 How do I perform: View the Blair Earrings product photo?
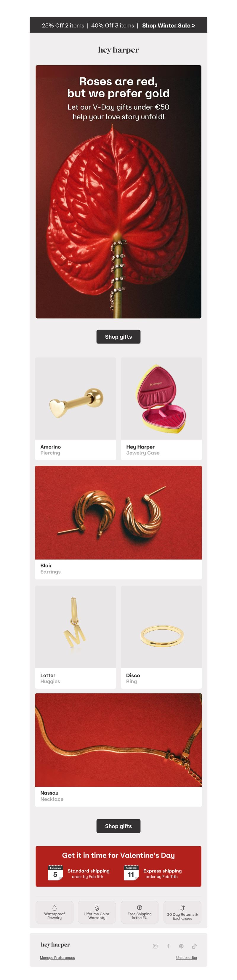tap(118, 513)
